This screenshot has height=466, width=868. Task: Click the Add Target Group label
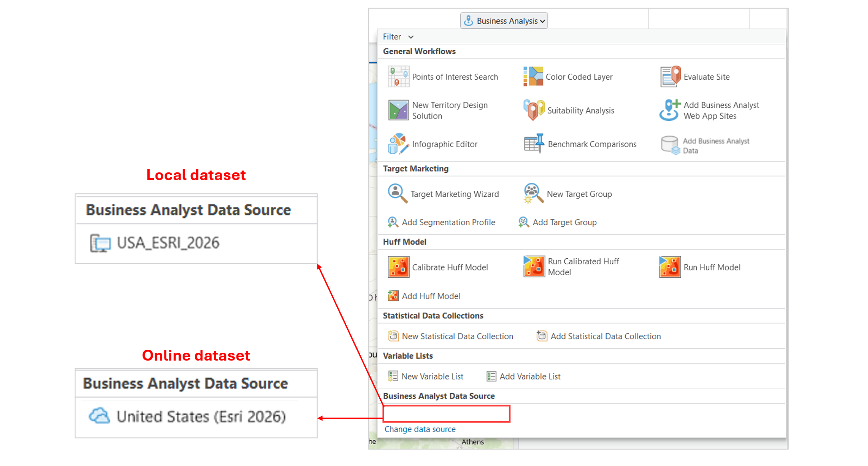click(565, 222)
